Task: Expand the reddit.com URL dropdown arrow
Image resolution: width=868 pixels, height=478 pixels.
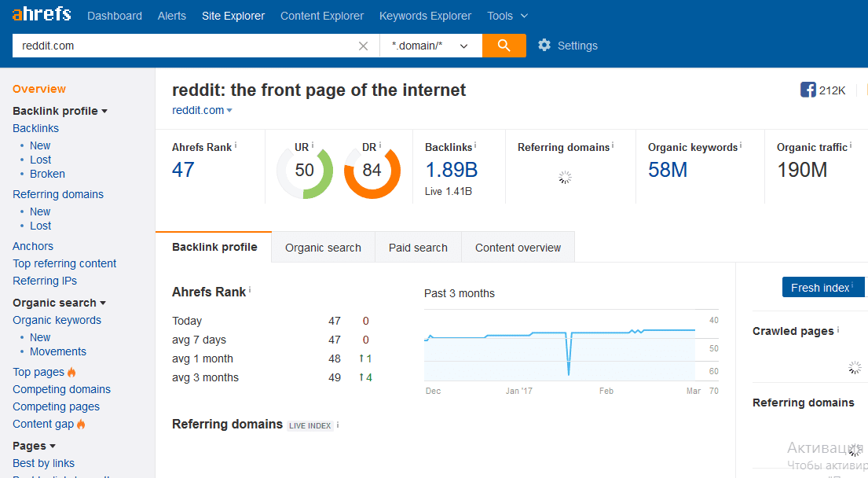Action: pyautogui.click(x=229, y=110)
